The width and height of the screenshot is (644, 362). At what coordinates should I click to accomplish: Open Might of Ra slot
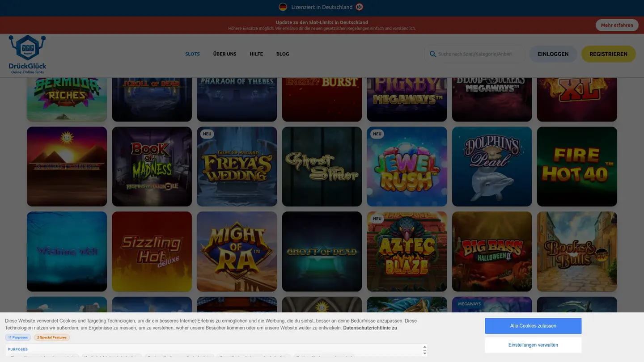pyautogui.click(x=237, y=252)
